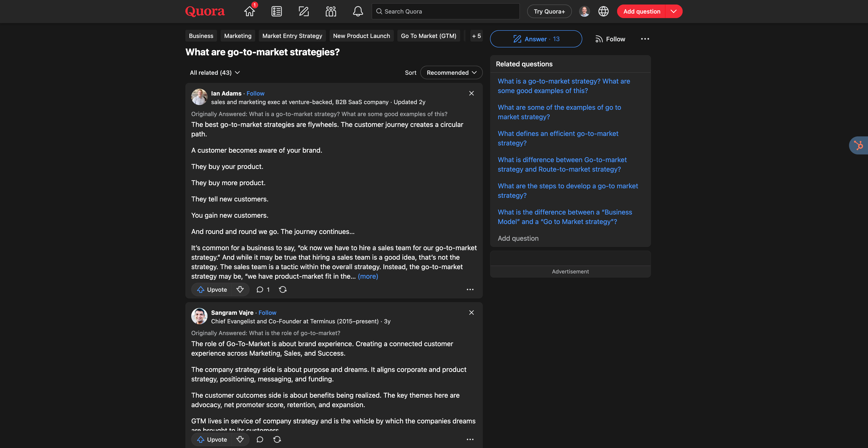Share Sangram Vajre's answer
Viewport: 868px width, 448px height.
coord(277,439)
